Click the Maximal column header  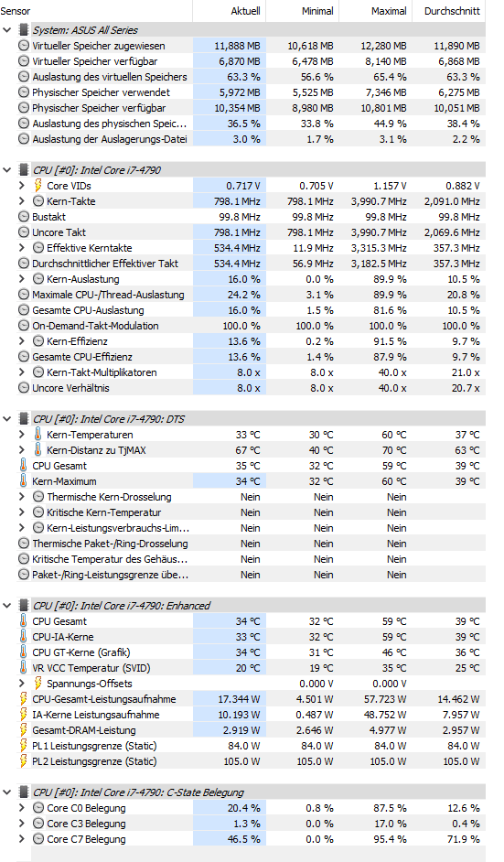[x=376, y=11]
